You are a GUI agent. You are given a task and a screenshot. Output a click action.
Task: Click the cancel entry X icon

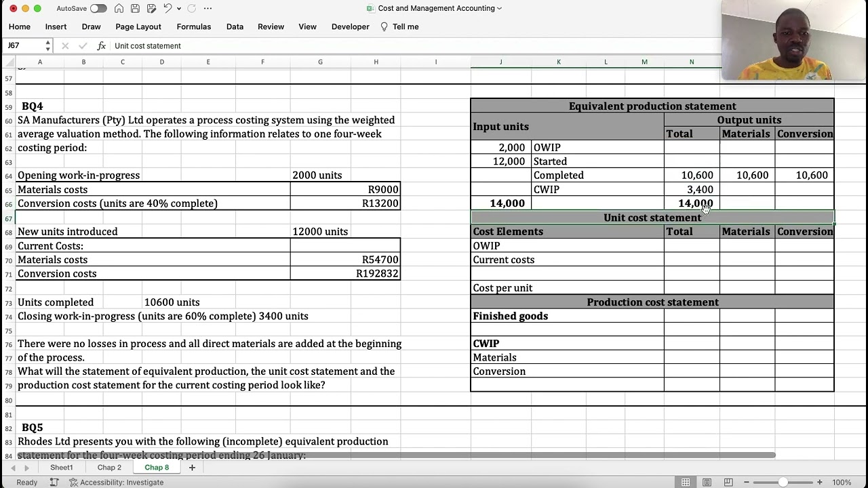coord(65,45)
